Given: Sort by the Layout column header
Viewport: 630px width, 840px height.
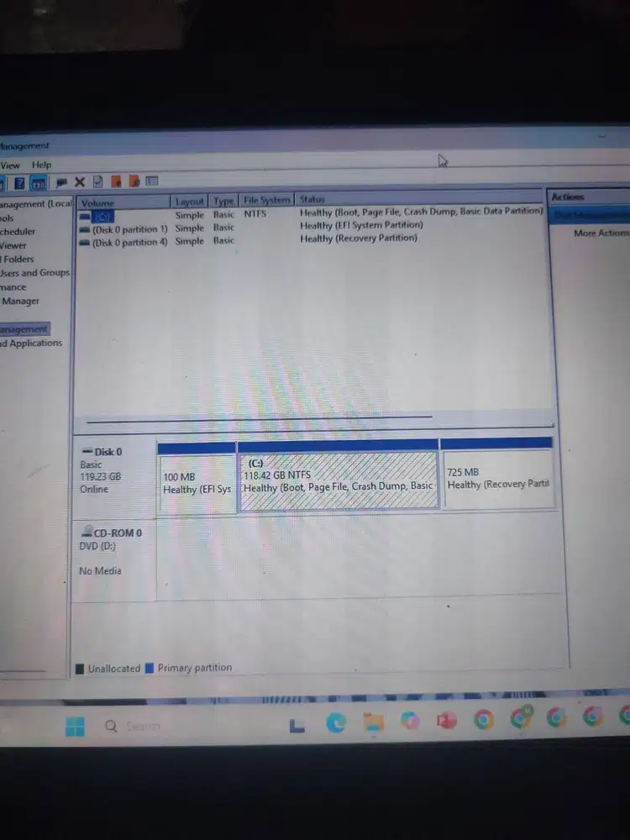Looking at the screenshot, I should [x=190, y=202].
